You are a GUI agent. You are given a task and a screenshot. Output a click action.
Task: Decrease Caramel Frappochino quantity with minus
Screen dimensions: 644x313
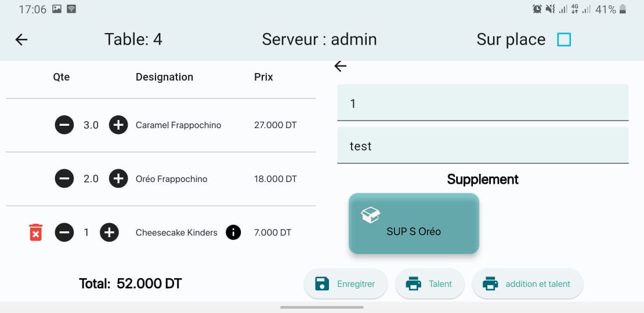click(64, 125)
